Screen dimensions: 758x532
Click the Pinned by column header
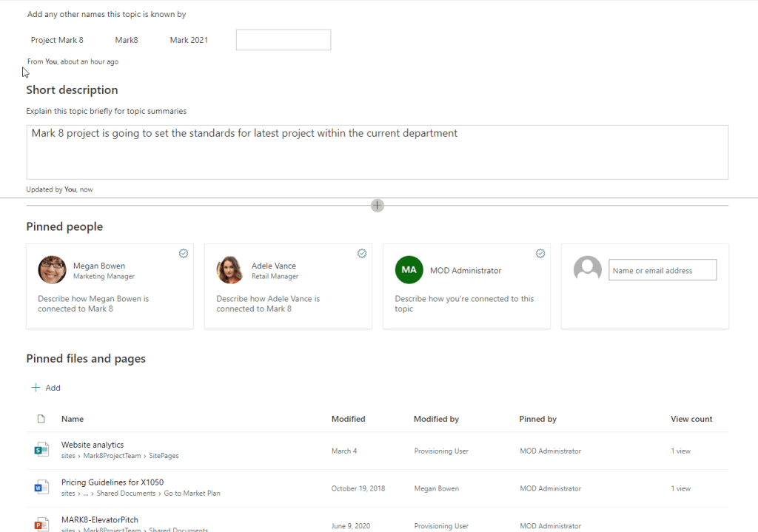tap(537, 419)
